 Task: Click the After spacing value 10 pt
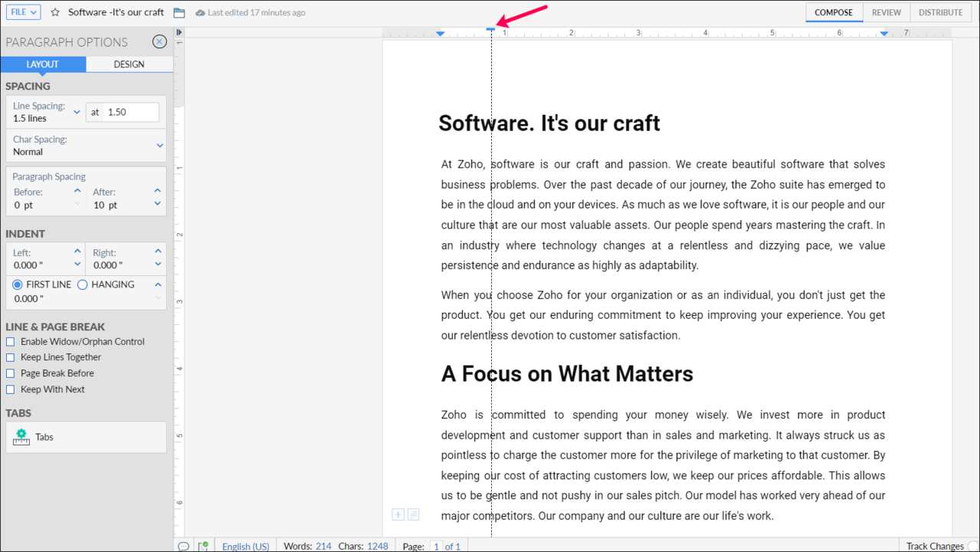[105, 205]
